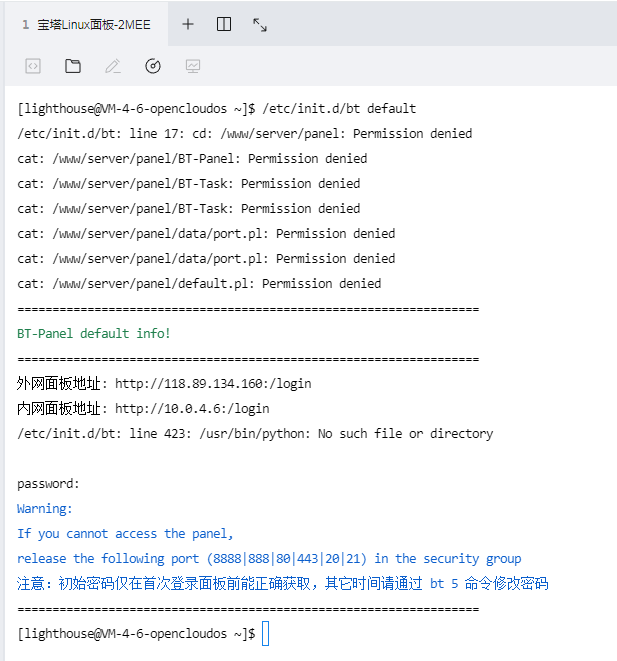The image size is (617, 661).
Task: Toggle split-screen layout icon
Action: 224,24
